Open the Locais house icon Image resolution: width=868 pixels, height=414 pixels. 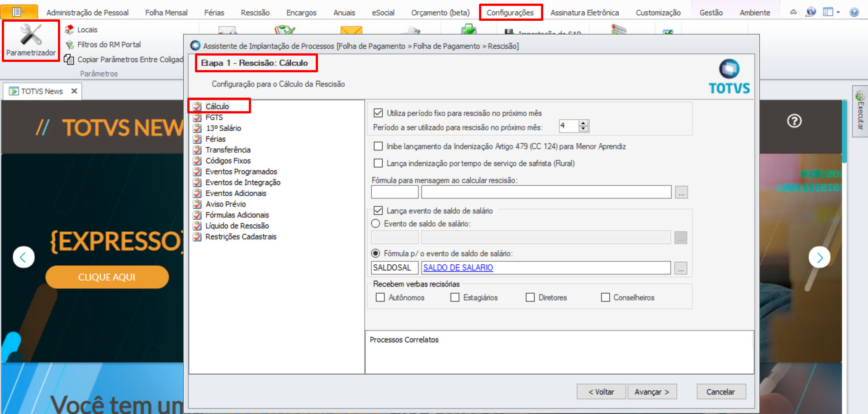pos(69,30)
